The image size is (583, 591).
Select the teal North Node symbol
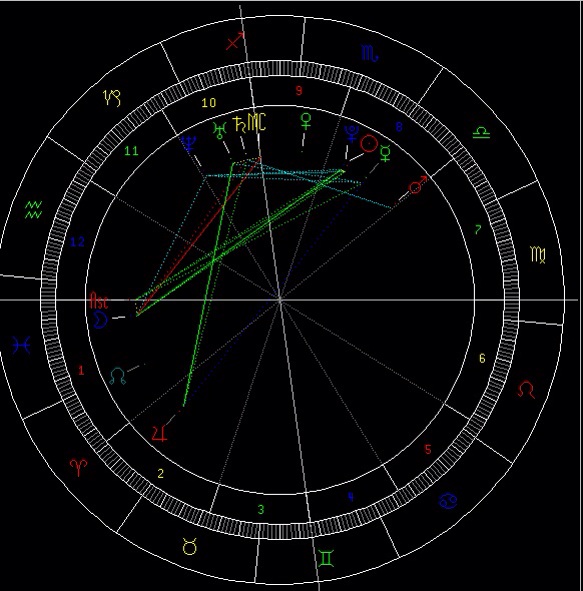118,376
